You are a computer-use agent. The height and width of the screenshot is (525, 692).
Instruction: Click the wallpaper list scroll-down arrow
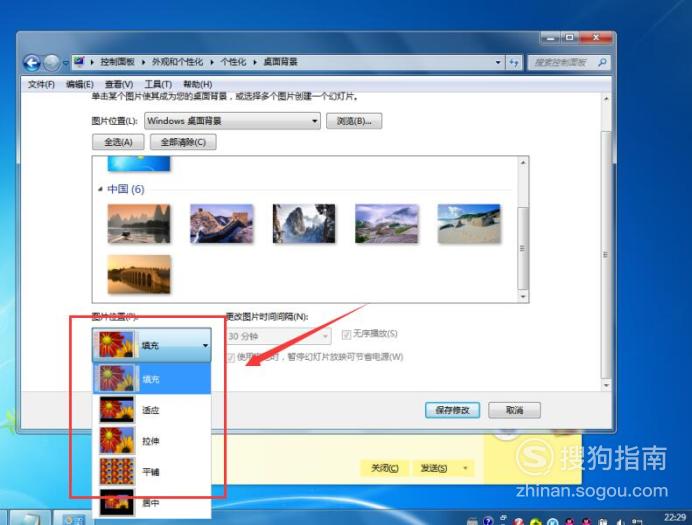point(523,296)
